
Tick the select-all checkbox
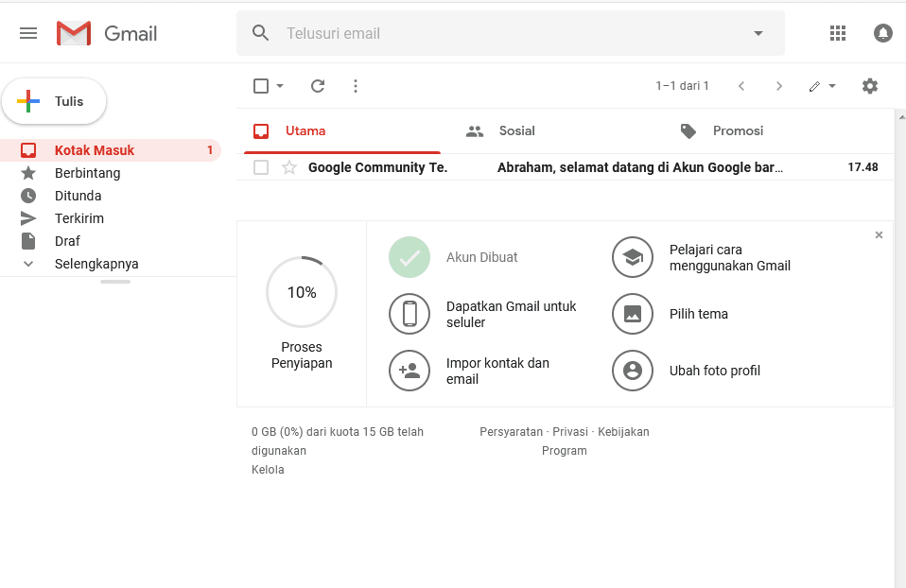[261, 86]
